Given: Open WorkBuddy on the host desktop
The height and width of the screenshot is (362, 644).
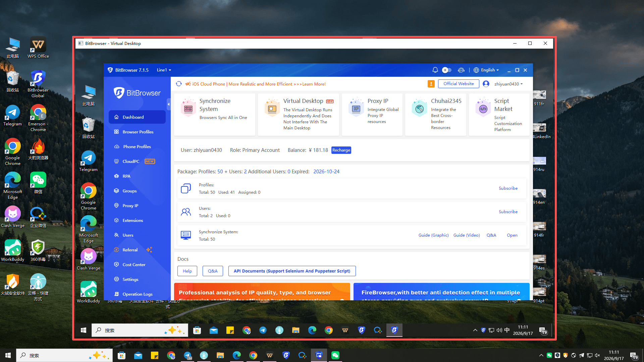Looking at the screenshot, I should pyautogui.click(x=13, y=250).
